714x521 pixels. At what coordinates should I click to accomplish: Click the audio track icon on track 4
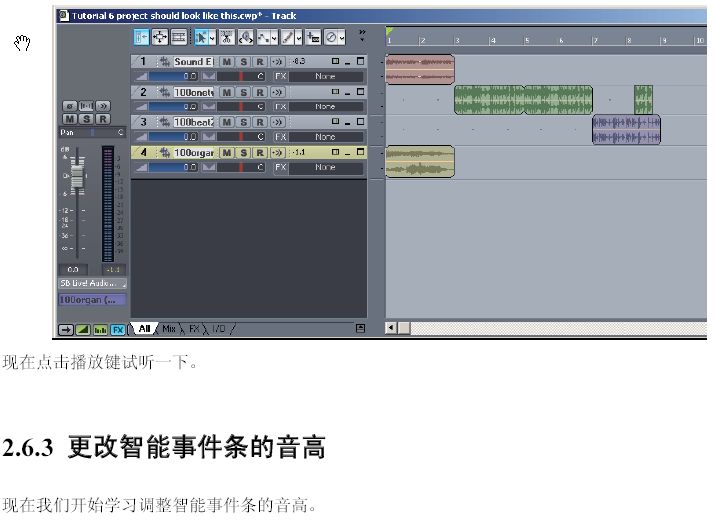[164, 153]
